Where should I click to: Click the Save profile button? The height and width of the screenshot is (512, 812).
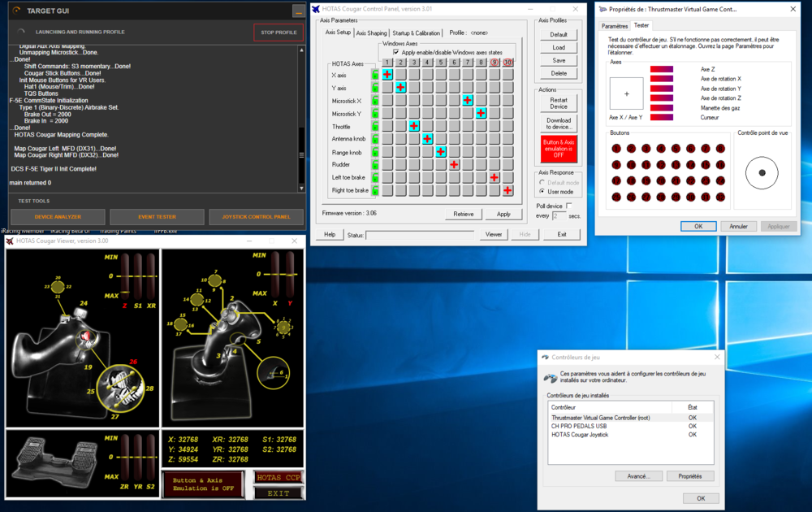559,60
